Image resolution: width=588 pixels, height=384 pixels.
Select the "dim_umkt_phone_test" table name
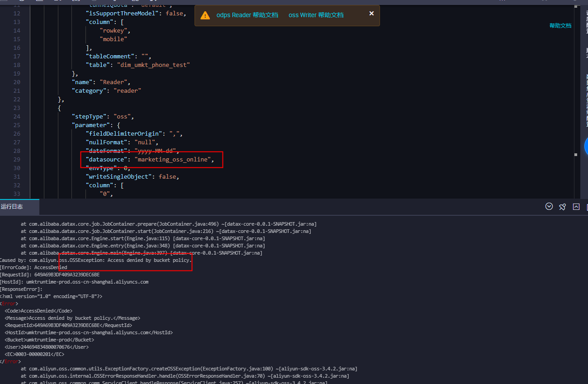point(153,65)
